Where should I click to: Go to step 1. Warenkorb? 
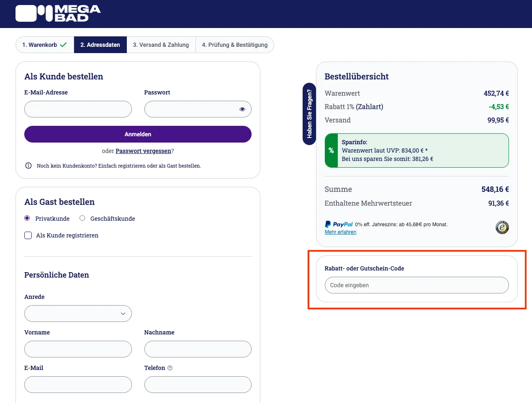pos(45,45)
